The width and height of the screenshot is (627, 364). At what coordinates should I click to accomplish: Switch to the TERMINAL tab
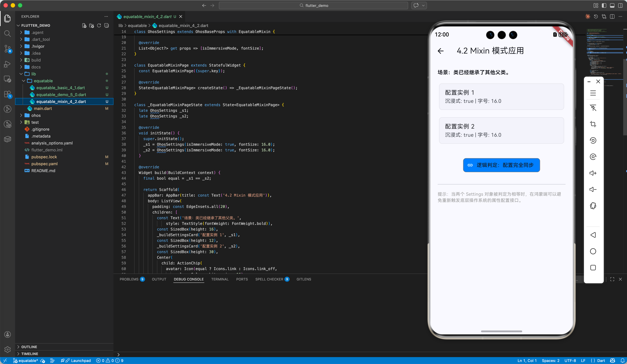[x=220, y=279]
